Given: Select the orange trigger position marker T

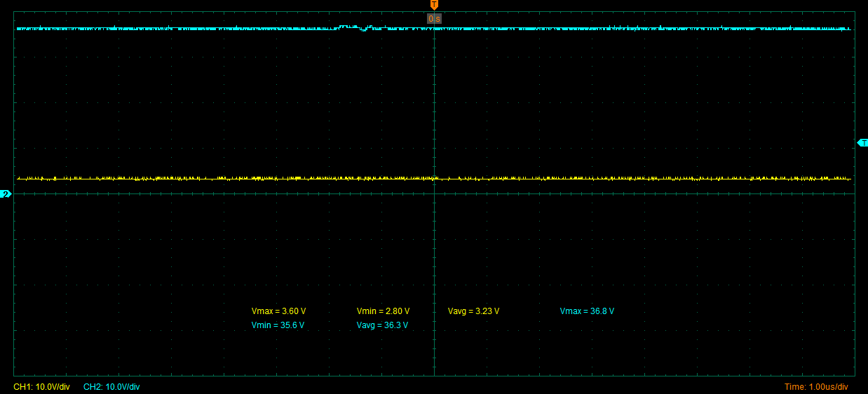Looking at the screenshot, I should pyautogui.click(x=434, y=5).
